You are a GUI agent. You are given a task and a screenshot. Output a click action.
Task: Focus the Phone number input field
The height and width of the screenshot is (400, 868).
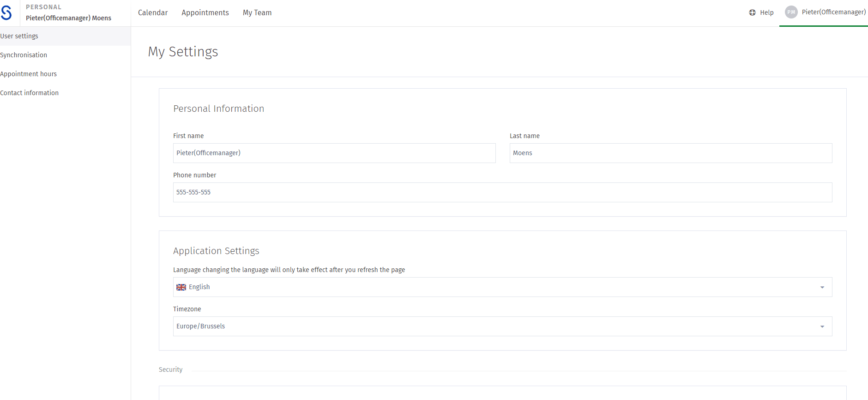click(502, 192)
